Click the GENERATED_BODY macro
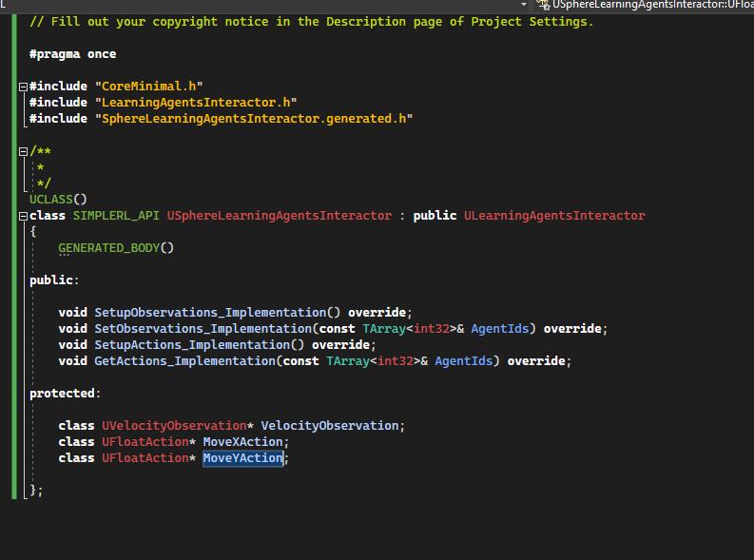Image resolution: width=754 pixels, height=560 pixels. [109, 248]
